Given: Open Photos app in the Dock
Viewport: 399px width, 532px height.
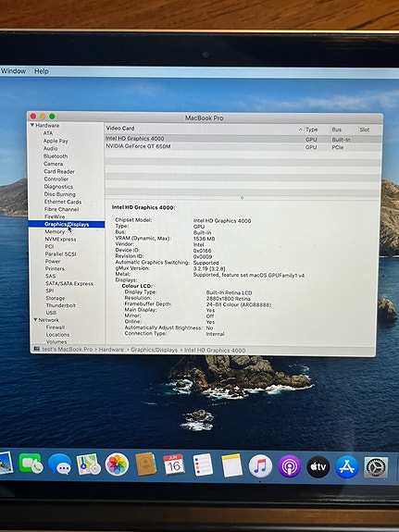Looking at the screenshot, I should (117, 464).
